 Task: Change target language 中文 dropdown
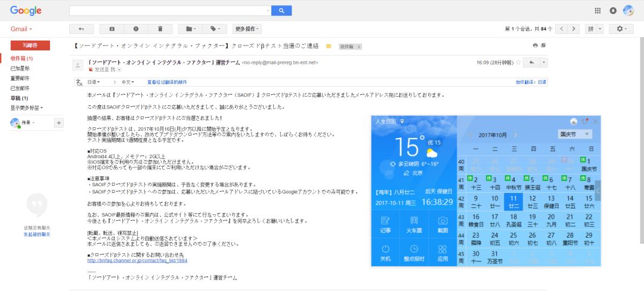coord(128,82)
